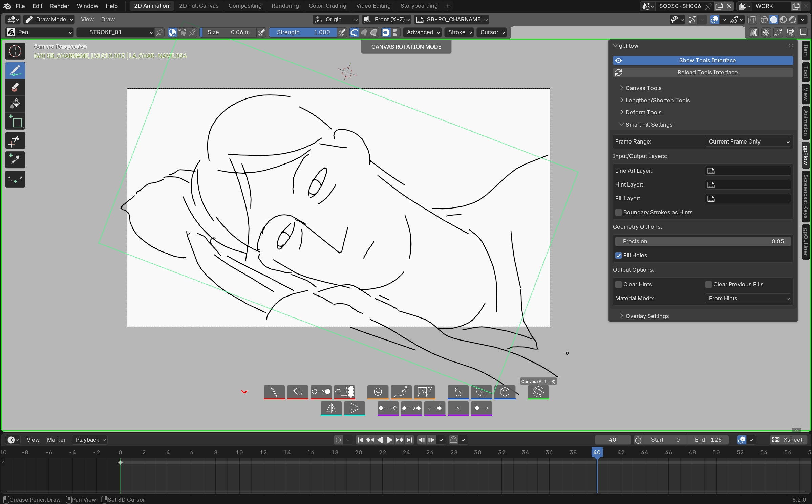
Task: Open the Playback popover in timeline
Action: click(90, 440)
